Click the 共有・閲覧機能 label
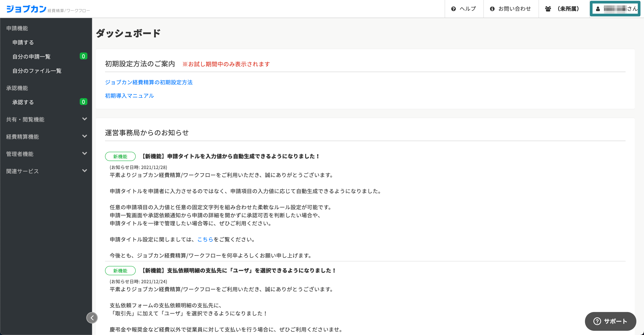The image size is (644, 335). tap(25, 119)
